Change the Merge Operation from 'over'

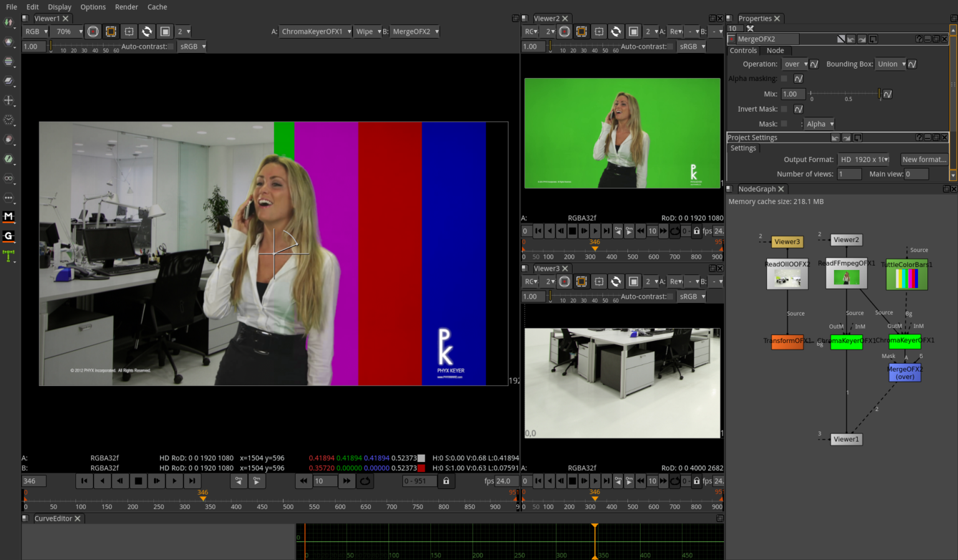click(796, 64)
